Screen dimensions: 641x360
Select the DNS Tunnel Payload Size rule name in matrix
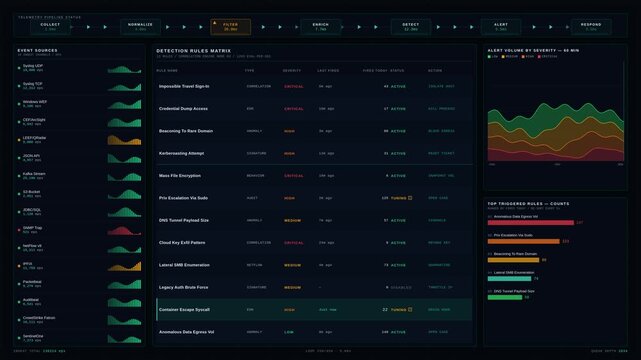tap(184, 220)
